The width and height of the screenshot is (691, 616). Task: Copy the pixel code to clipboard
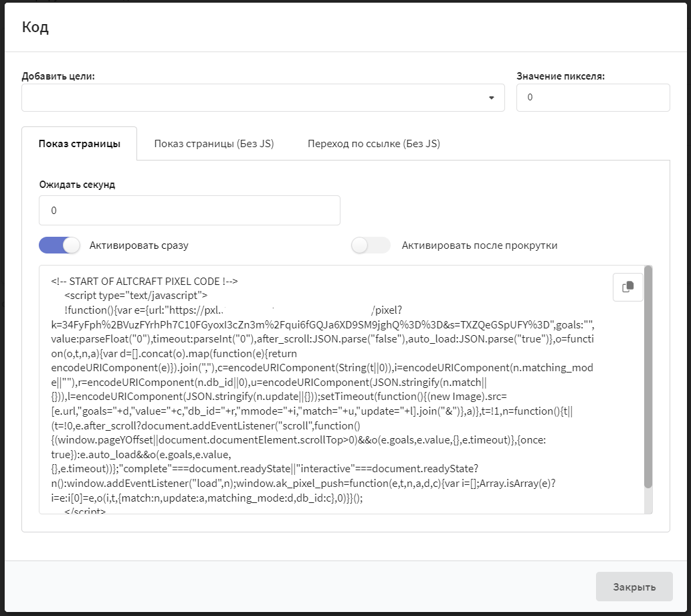pyautogui.click(x=627, y=288)
